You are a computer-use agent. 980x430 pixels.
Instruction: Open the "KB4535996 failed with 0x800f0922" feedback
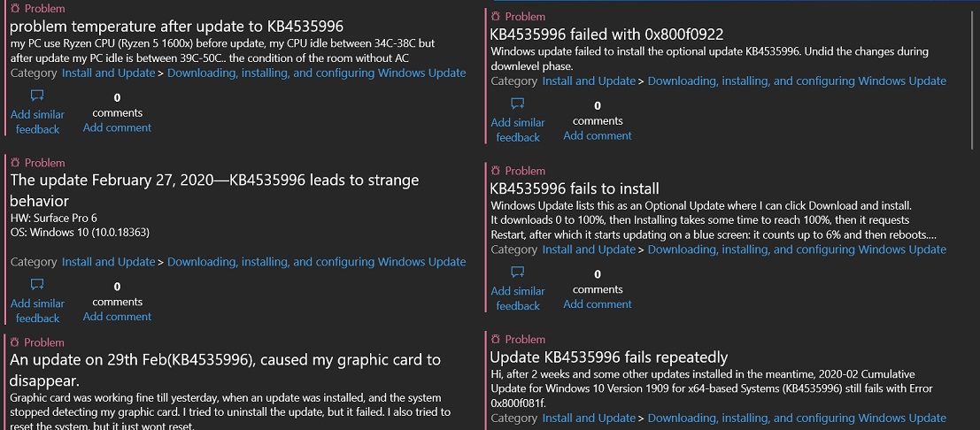click(606, 35)
